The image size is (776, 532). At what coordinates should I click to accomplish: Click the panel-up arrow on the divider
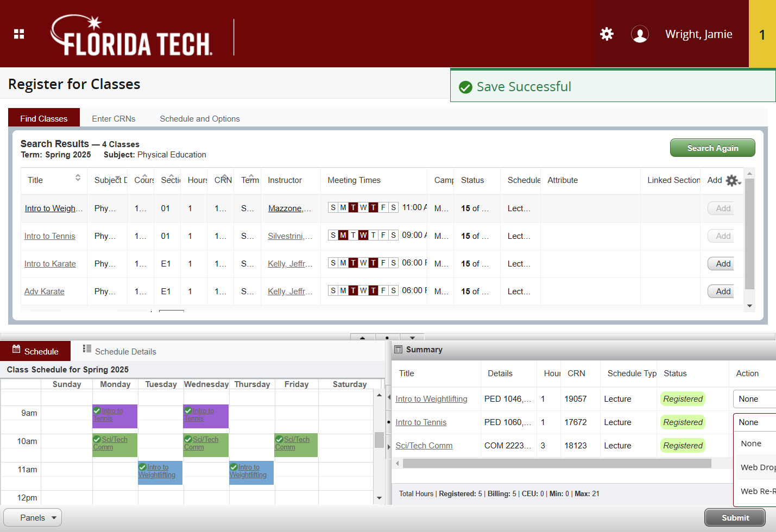[x=362, y=337]
